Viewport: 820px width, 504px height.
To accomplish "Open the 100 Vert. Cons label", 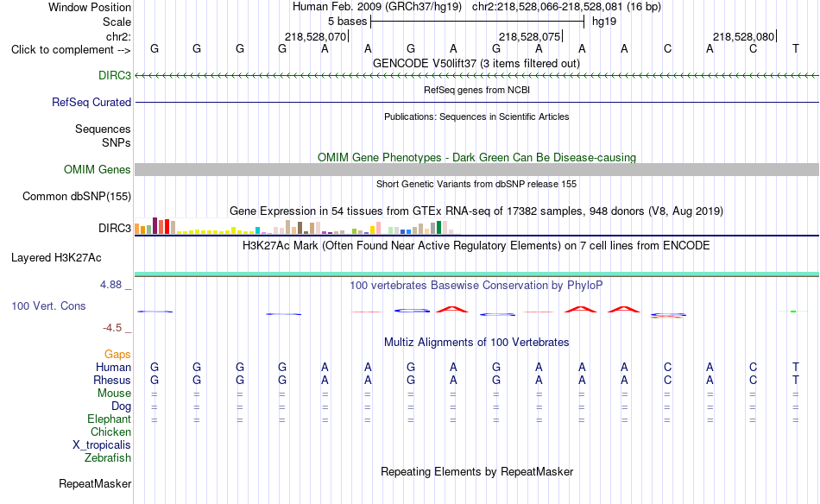I will [48, 306].
